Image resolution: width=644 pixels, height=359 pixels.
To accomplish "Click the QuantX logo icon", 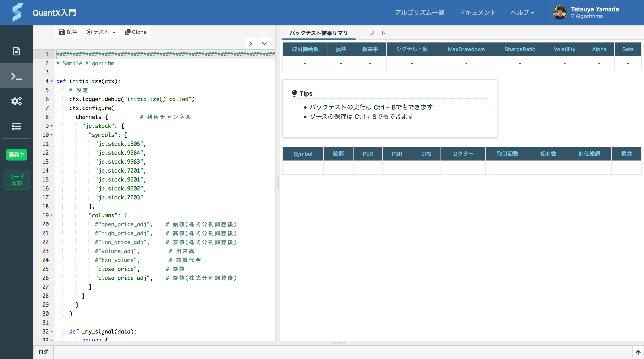I will [x=17, y=13].
